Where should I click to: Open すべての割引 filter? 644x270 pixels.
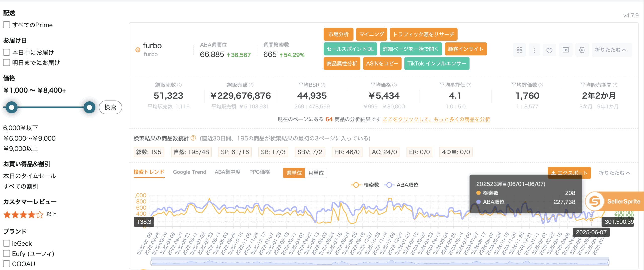tap(21, 186)
